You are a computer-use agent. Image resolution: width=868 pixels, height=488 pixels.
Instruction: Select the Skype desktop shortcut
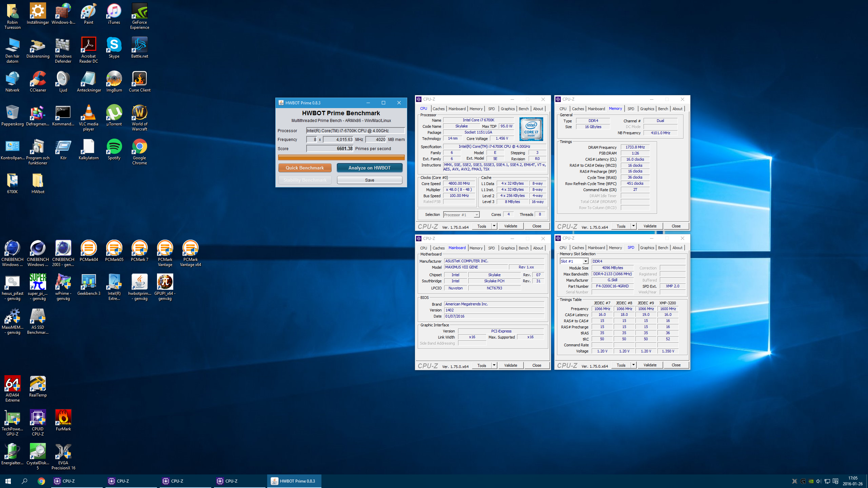(x=114, y=47)
